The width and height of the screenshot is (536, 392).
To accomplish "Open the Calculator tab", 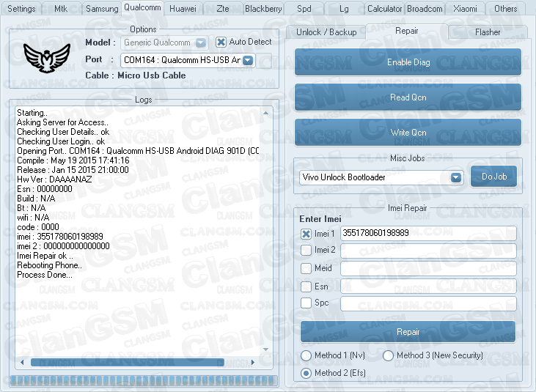I will [x=384, y=9].
